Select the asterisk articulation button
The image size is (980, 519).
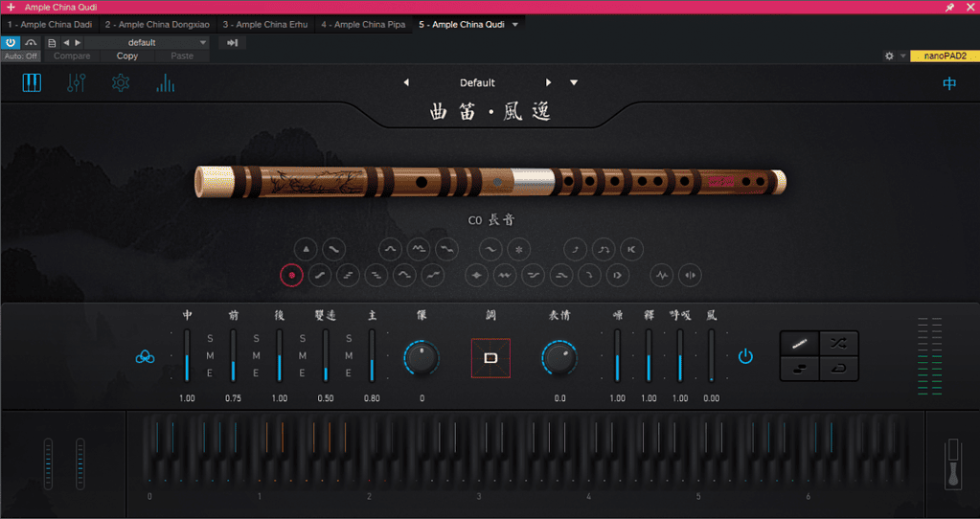[518, 249]
